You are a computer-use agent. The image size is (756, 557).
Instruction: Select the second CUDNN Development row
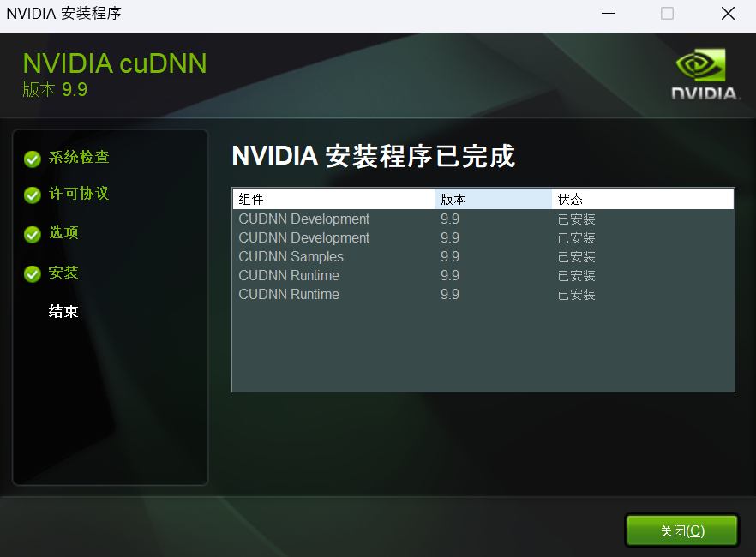(x=483, y=237)
